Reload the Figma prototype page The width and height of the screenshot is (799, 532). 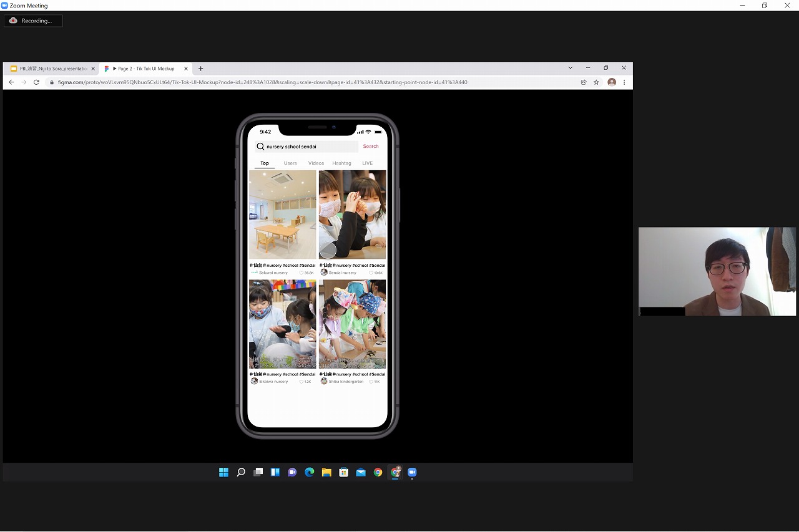point(36,82)
